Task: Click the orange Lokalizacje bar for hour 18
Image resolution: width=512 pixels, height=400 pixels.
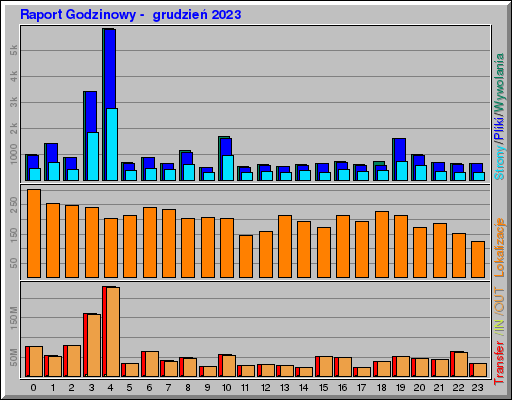Action: click(382, 244)
